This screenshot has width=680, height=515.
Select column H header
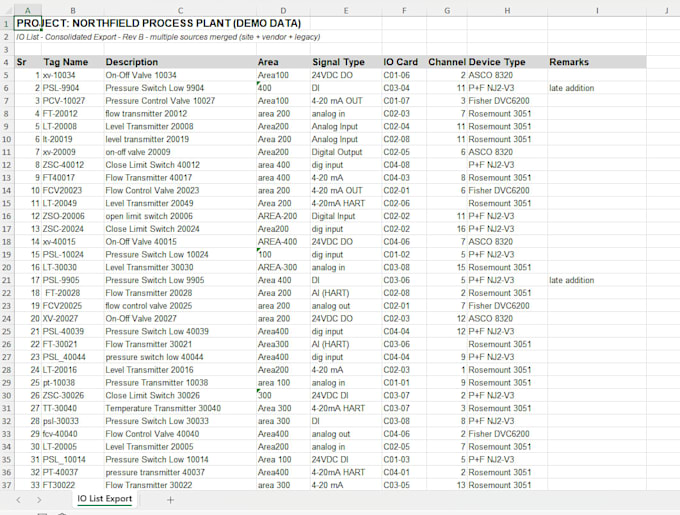507,10
